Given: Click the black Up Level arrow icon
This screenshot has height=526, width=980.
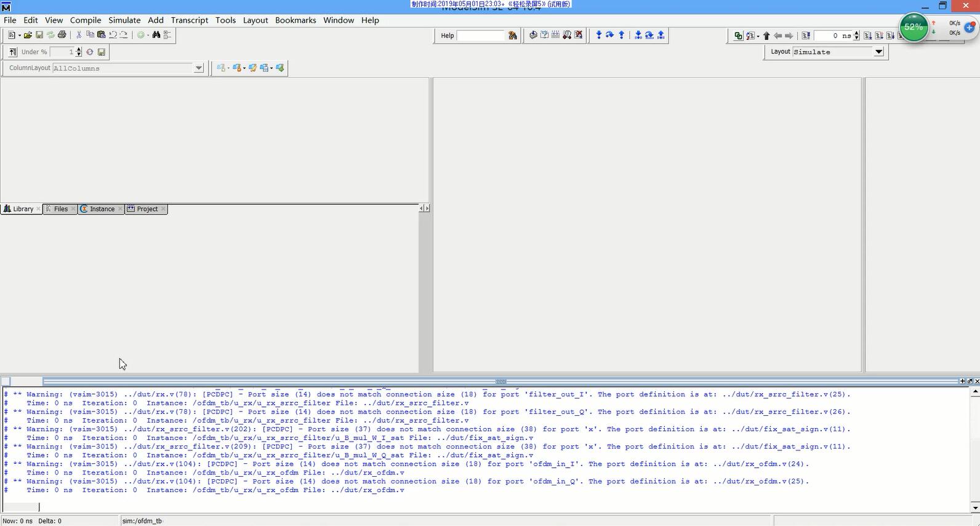Looking at the screenshot, I should point(766,36).
